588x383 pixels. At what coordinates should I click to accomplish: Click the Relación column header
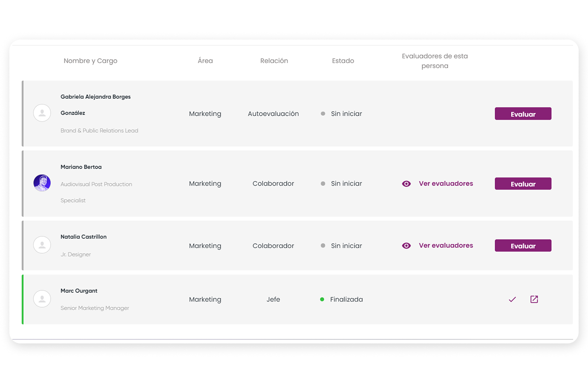(x=274, y=61)
